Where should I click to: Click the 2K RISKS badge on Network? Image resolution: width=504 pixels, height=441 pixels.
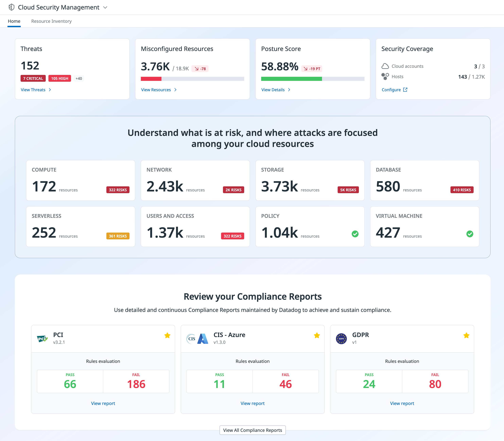coord(233,190)
